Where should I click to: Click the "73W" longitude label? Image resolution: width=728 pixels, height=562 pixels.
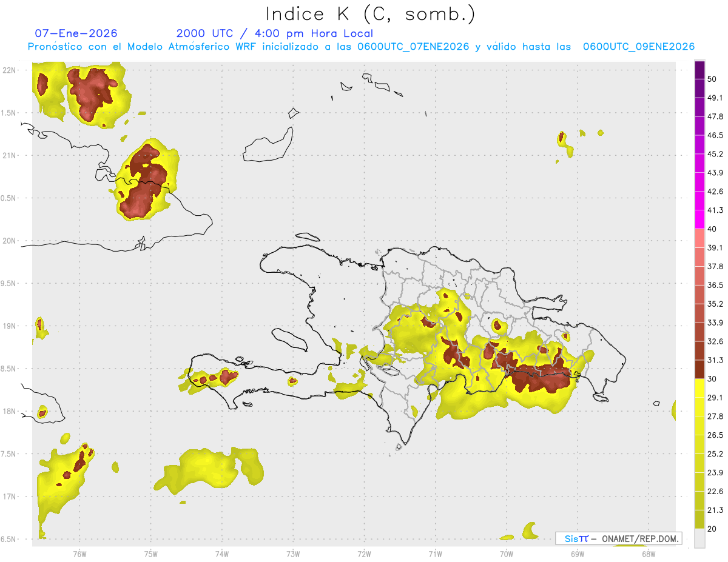point(293,554)
